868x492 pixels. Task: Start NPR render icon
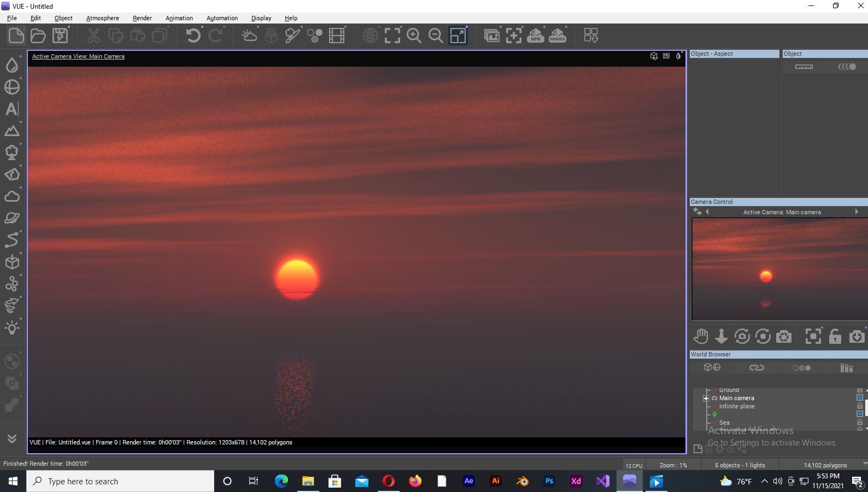tap(536, 36)
